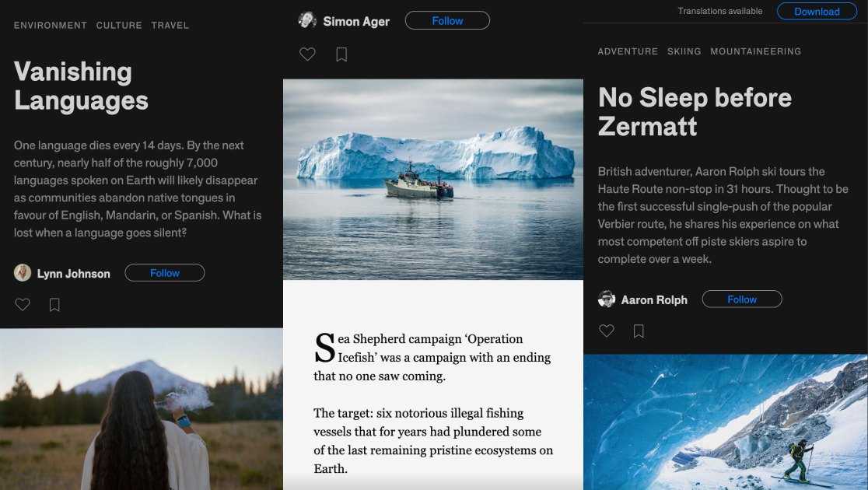The height and width of the screenshot is (490, 868).
Task: Follow Simon Ager
Action: pyautogui.click(x=447, y=20)
